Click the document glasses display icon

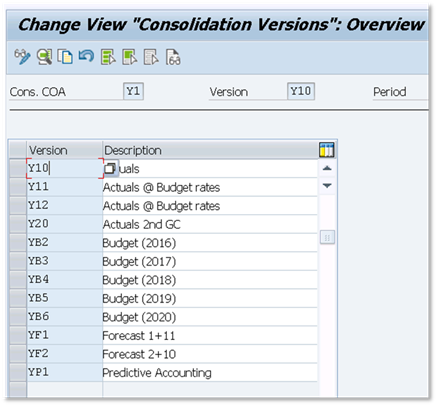[x=173, y=57]
